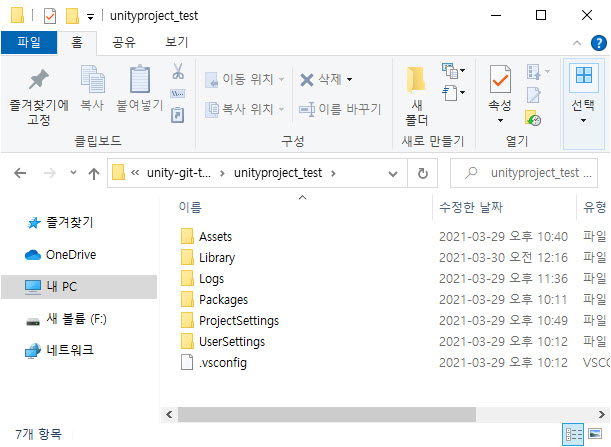Open the Properties (속성) checkmark icon

click(500, 79)
